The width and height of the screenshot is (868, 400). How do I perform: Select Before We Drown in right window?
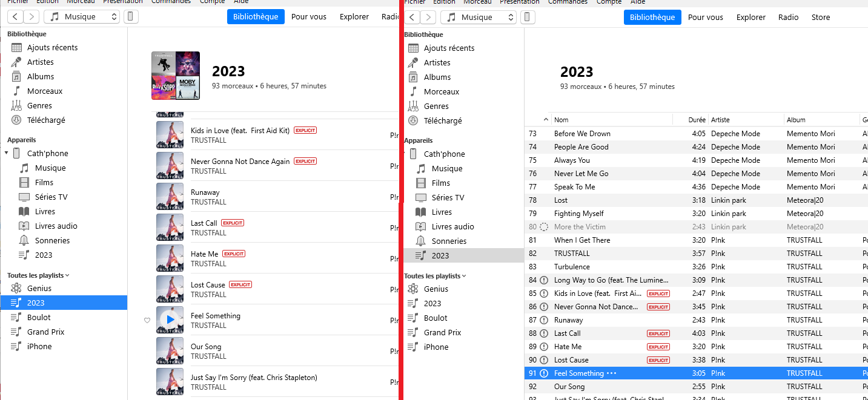(x=696, y=134)
